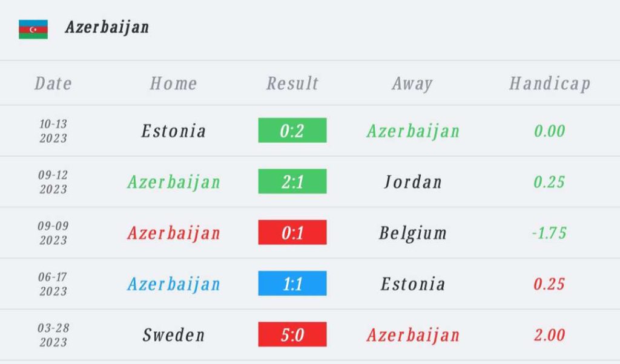This screenshot has width=620, height=364.
Task: Open the green 0:2 result badge
Action: (x=292, y=130)
